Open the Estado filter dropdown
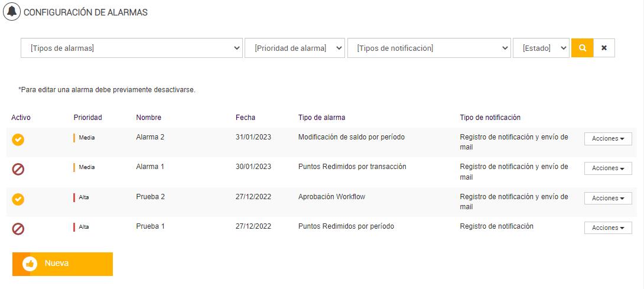 [541, 48]
